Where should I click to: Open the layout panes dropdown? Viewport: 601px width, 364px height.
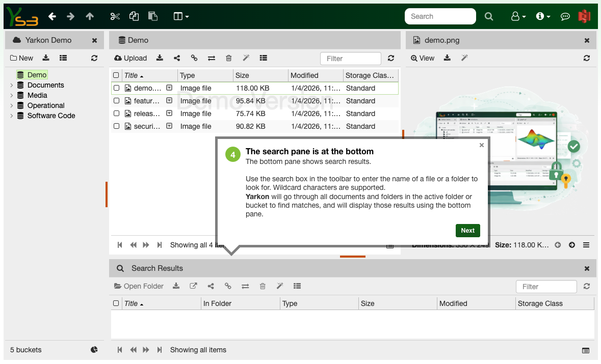coord(181,16)
